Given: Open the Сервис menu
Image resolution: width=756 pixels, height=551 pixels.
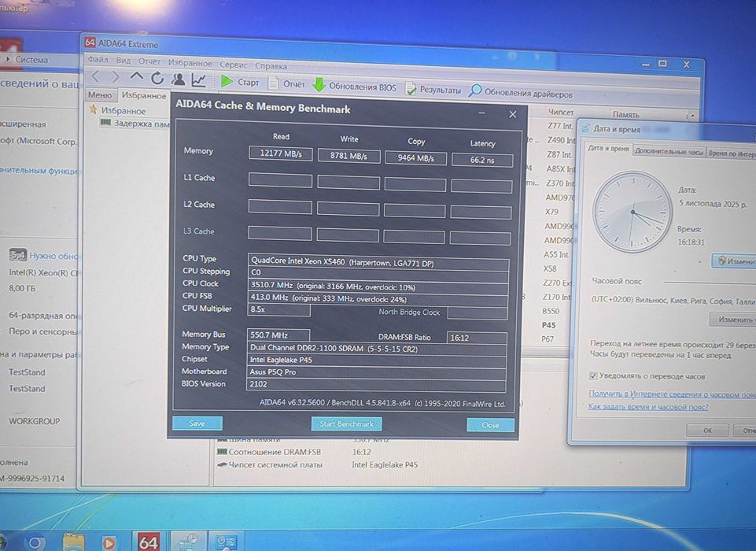Looking at the screenshot, I should (x=234, y=65).
